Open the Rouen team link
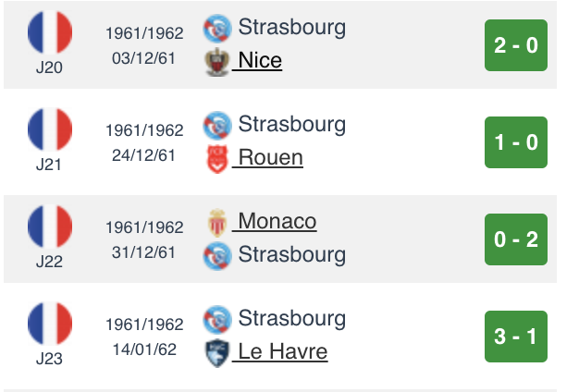The height and width of the screenshot is (392, 579). [270, 158]
